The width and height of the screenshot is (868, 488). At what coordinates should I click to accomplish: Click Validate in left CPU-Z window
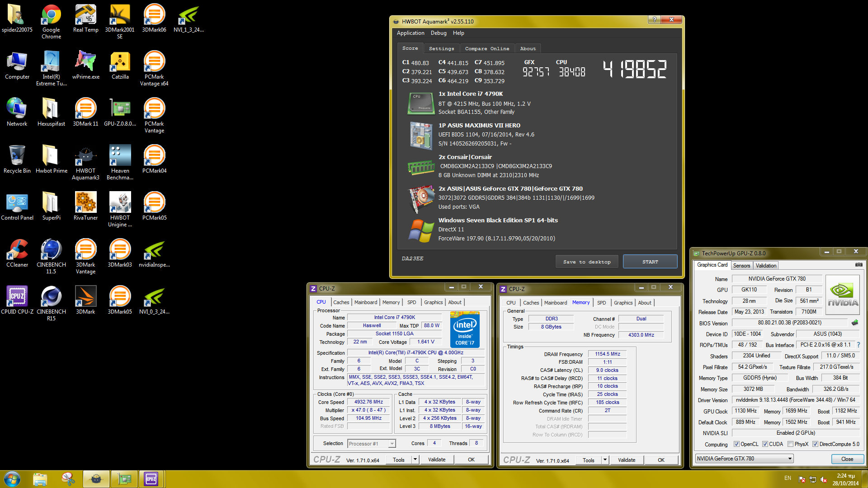click(437, 460)
